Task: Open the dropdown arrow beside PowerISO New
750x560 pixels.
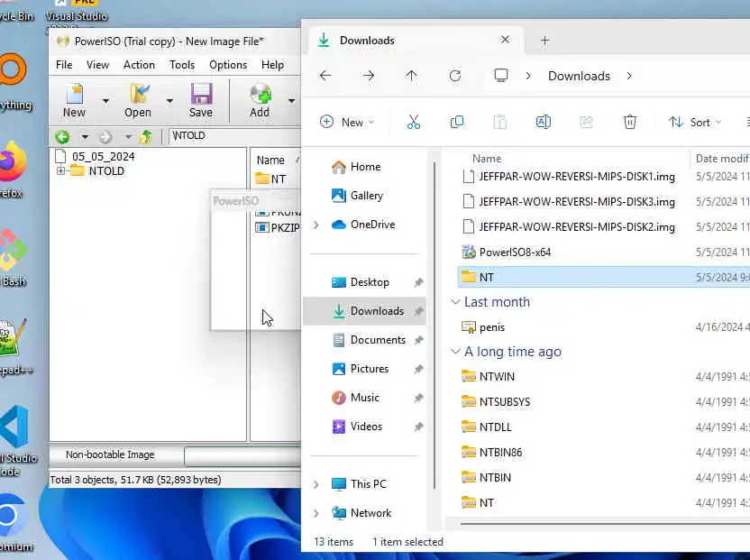Action: tap(105, 100)
